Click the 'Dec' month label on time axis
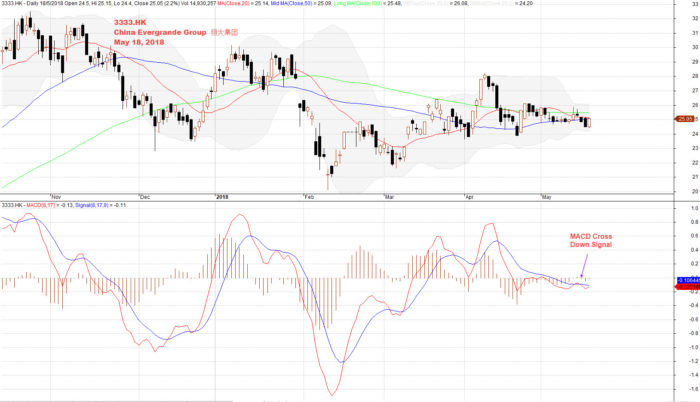This screenshot has width=700, height=402. click(145, 197)
